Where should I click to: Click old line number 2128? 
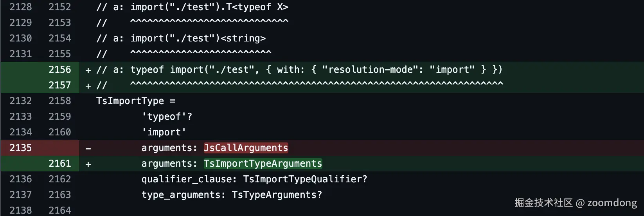point(21,7)
